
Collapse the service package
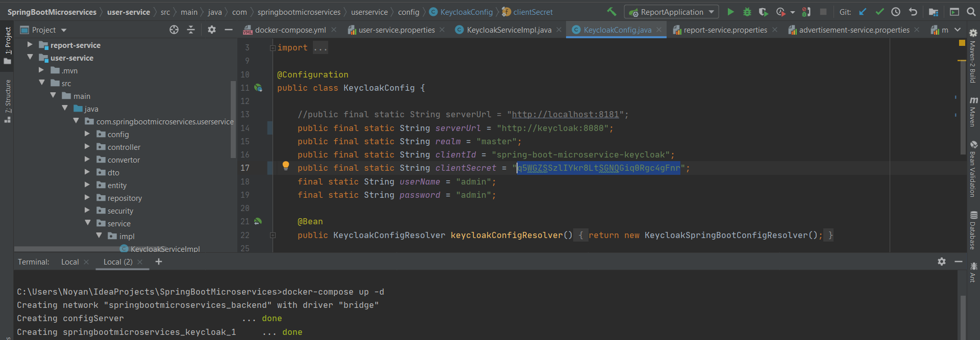tap(87, 223)
